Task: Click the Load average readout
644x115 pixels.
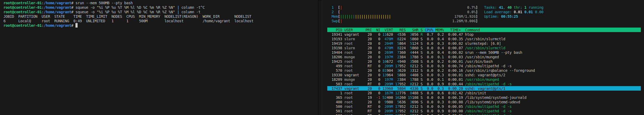Action: 513,12
